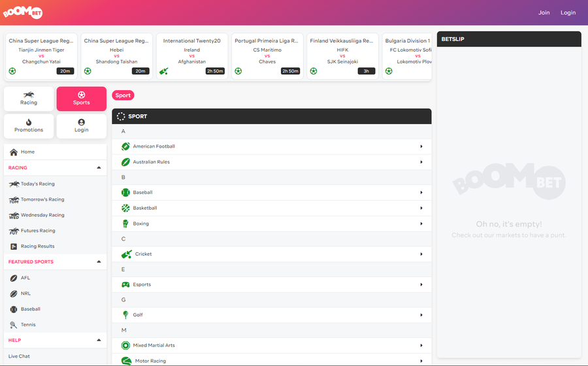Image resolution: width=588 pixels, height=366 pixels.
Task: Open Tomorrow's Racing link
Action: pos(42,199)
